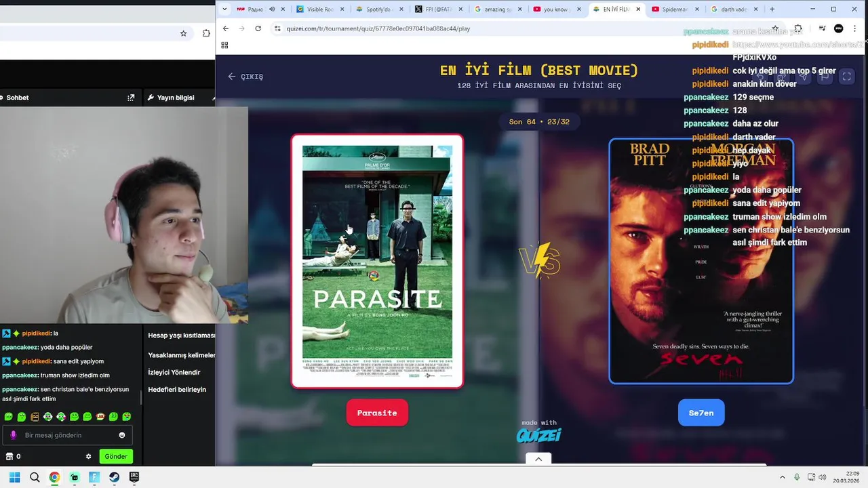Insert the mushroom-head emote
The width and height of the screenshot is (868, 488).
(x=100, y=417)
